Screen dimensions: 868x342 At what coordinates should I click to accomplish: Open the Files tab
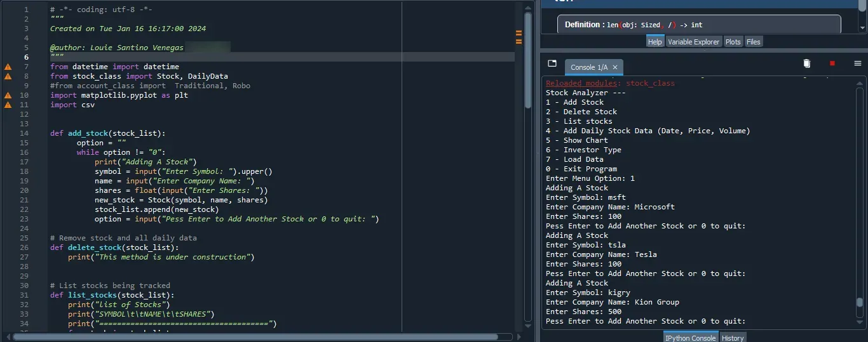click(753, 42)
